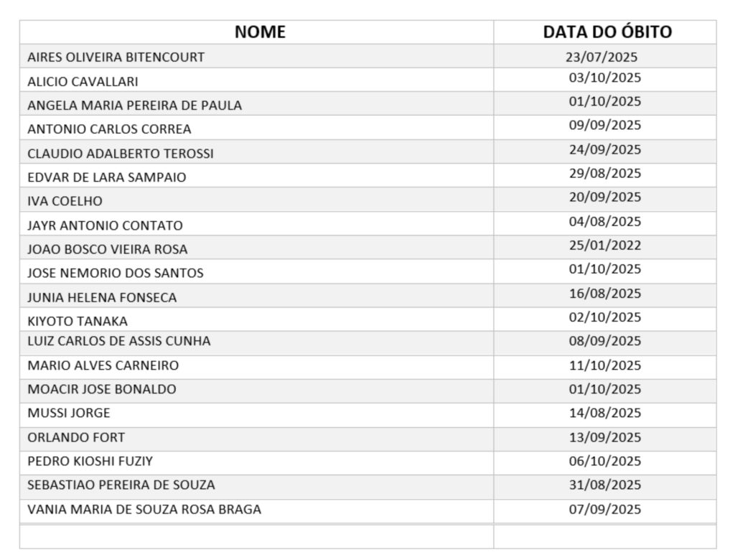Select the VANIA MARIA DE SOUZA ROSA BRAGA cell
The image size is (735, 560).
(144, 510)
